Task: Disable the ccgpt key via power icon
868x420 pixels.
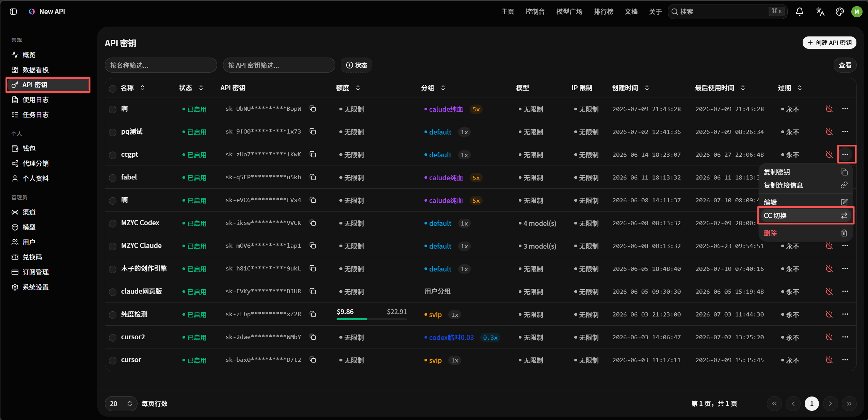Action: pos(829,154)
